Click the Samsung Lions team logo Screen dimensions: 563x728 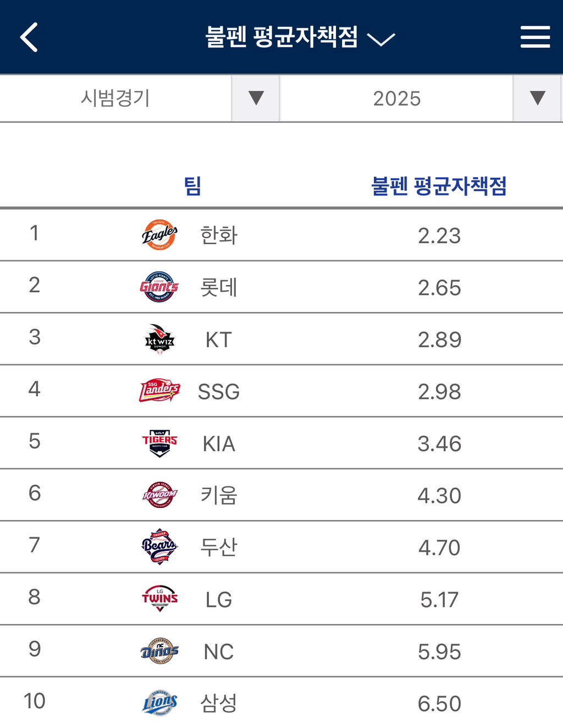point(159,703)
